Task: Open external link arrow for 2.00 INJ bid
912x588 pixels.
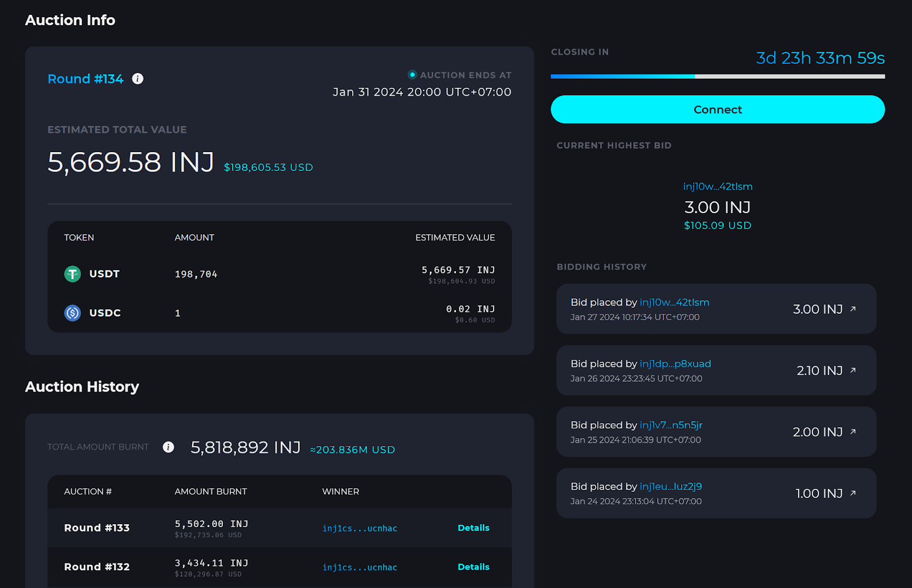Action: coord(853,432)
